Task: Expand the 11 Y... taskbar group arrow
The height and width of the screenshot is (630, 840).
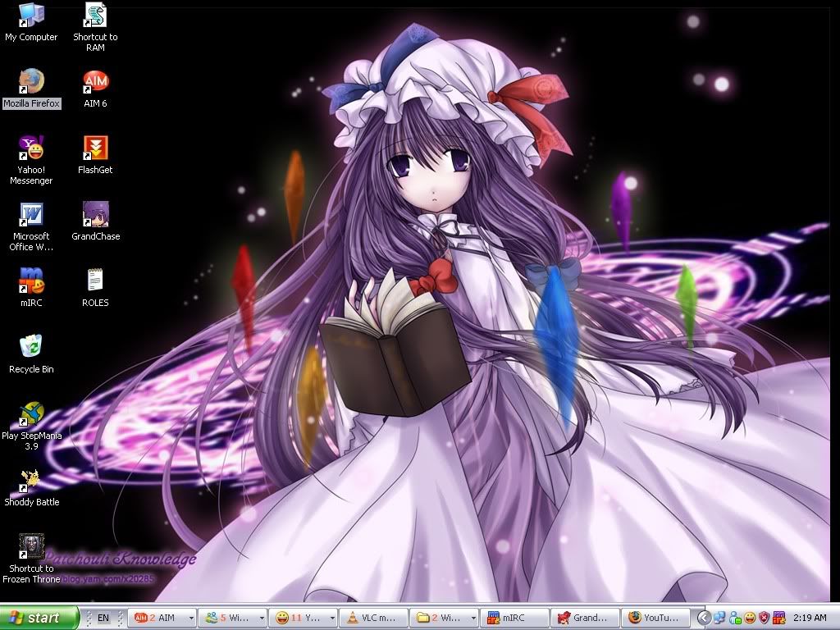Action: pos(333,618)
